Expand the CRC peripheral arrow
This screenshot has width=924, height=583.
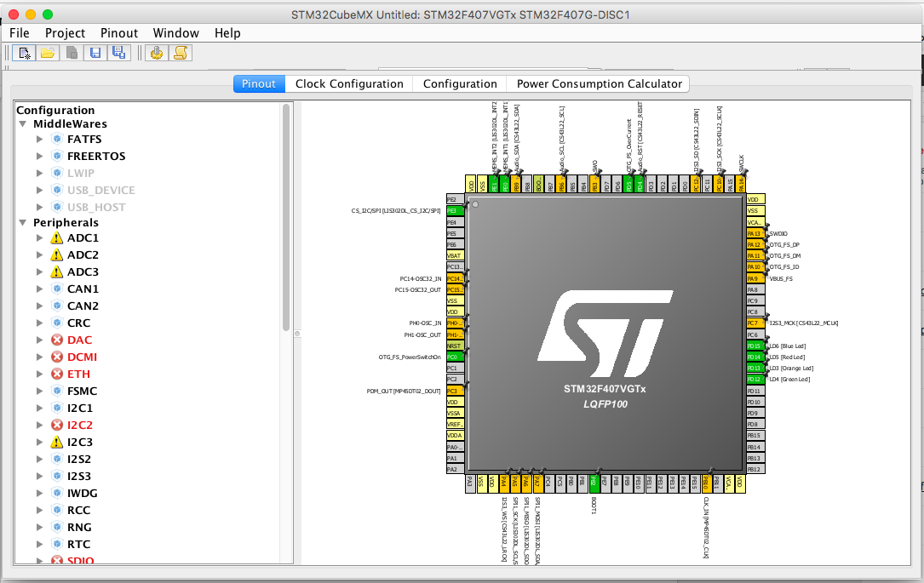coord(39,323)
